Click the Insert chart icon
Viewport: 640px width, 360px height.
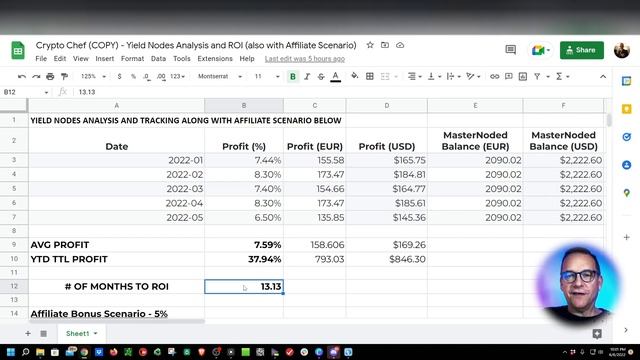523,76
